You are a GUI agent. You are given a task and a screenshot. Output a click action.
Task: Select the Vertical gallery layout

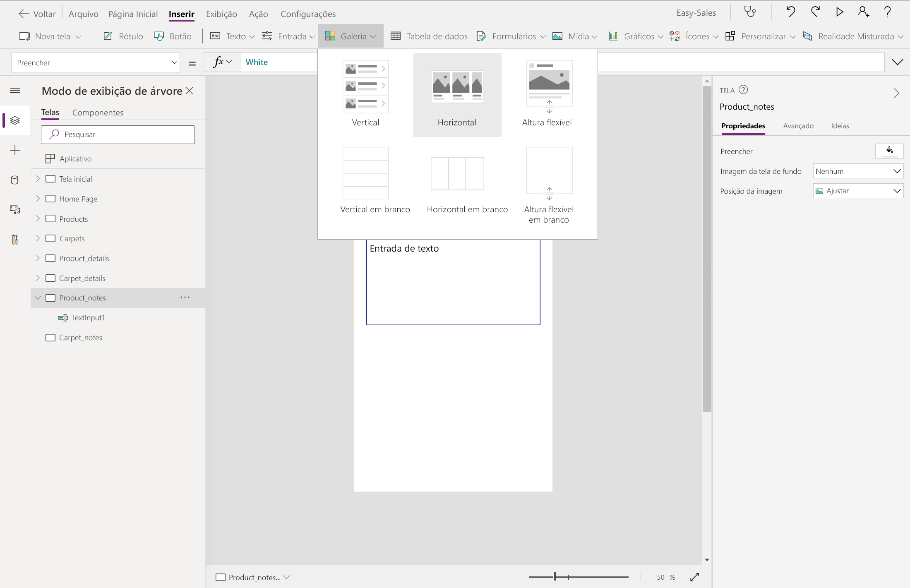click(x=365, y=94)
